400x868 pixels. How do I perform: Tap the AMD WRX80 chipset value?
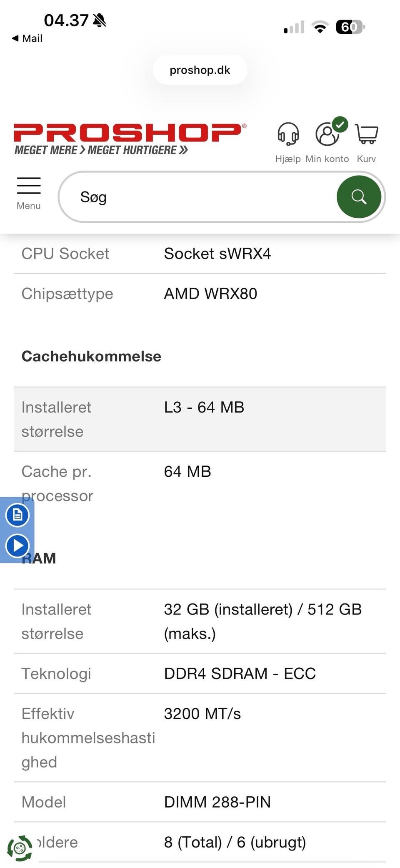click(210, 294)
